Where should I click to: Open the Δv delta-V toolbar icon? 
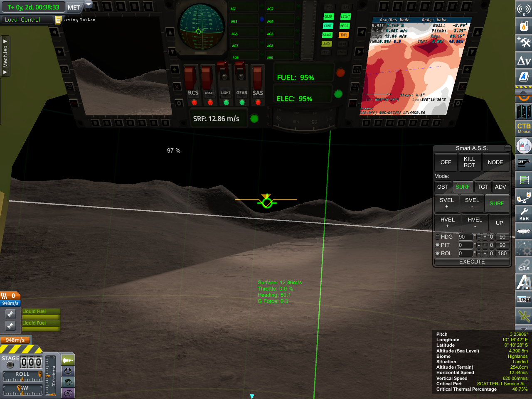point(524,60)
